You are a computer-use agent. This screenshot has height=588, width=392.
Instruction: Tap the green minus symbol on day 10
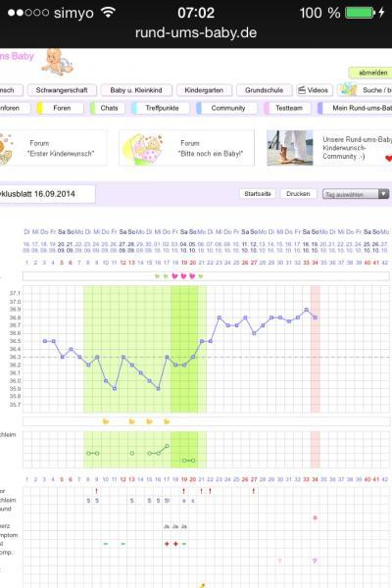point(106,544)
